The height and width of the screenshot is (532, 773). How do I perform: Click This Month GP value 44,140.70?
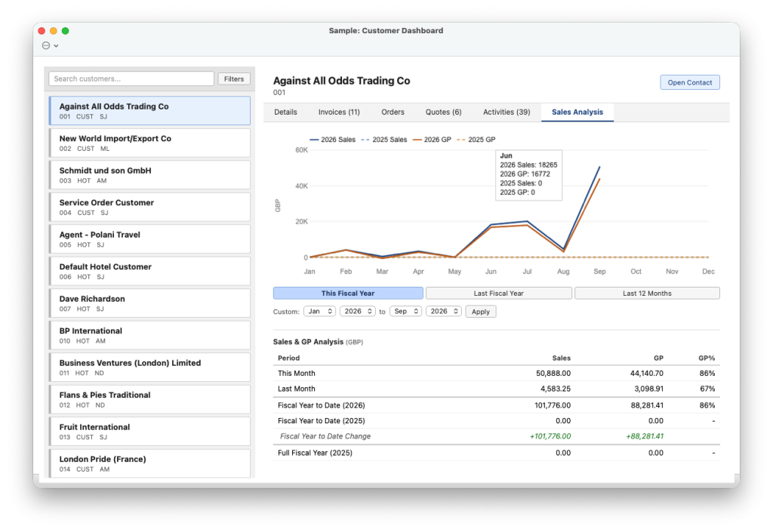coord(647,374)
